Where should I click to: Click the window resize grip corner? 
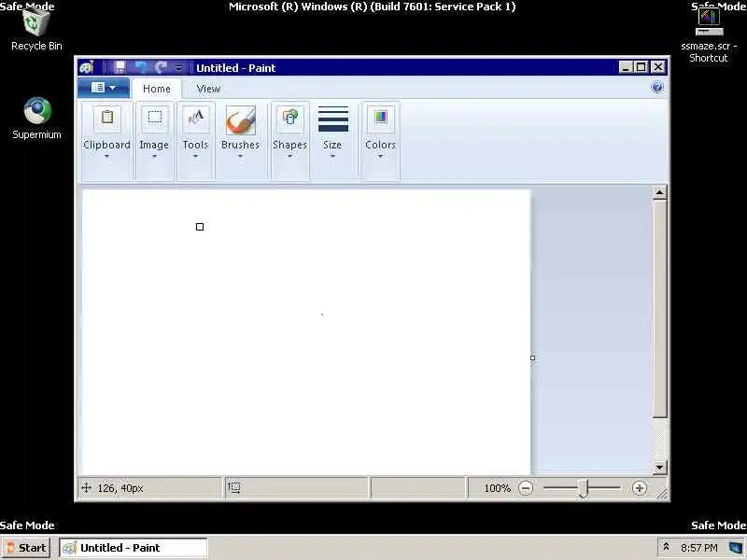662,494
